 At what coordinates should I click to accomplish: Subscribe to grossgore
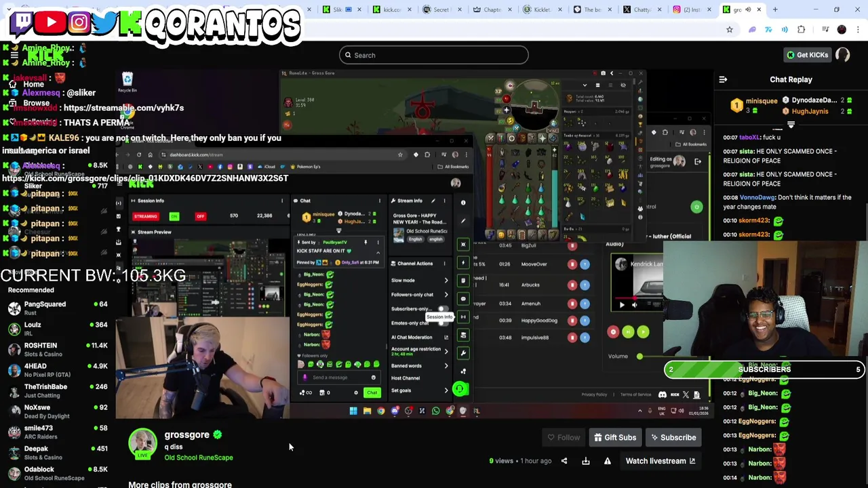673,437
